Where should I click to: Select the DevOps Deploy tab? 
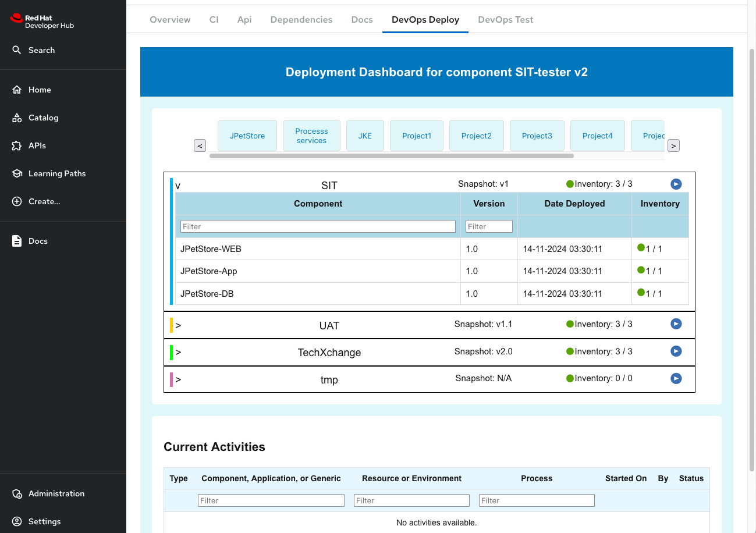pyautogui.click(x=425, y=20)
